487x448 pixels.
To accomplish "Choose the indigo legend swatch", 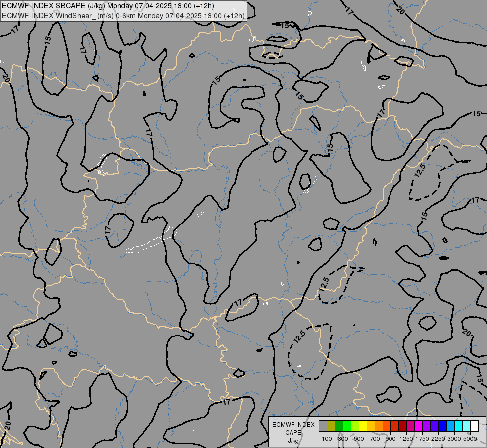I will click(434, 426).
